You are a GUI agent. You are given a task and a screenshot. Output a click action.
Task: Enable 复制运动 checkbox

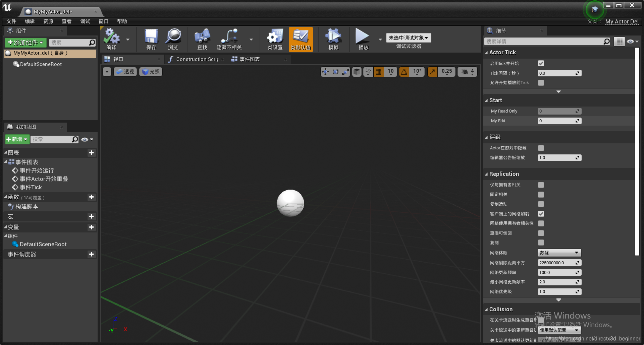point(541,204)
